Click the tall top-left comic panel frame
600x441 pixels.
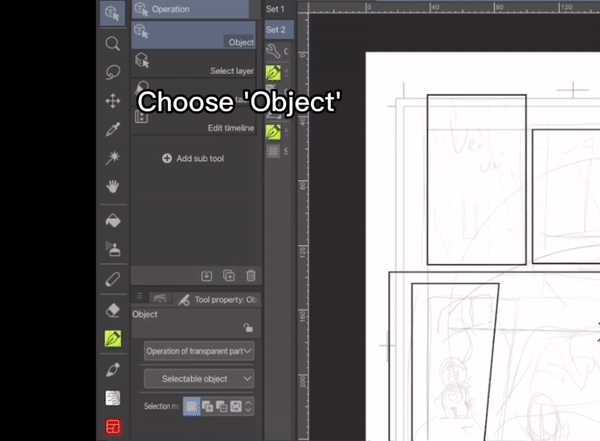pos(476,180)
